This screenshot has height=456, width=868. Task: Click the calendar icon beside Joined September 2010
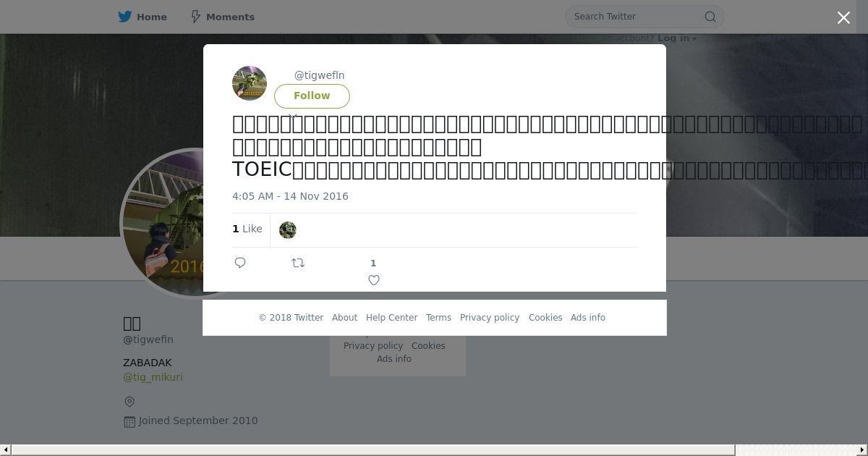[129, 421]
